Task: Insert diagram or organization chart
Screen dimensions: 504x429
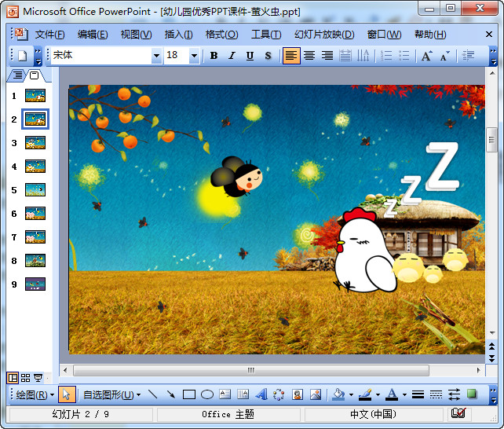Action: point(279,394)
